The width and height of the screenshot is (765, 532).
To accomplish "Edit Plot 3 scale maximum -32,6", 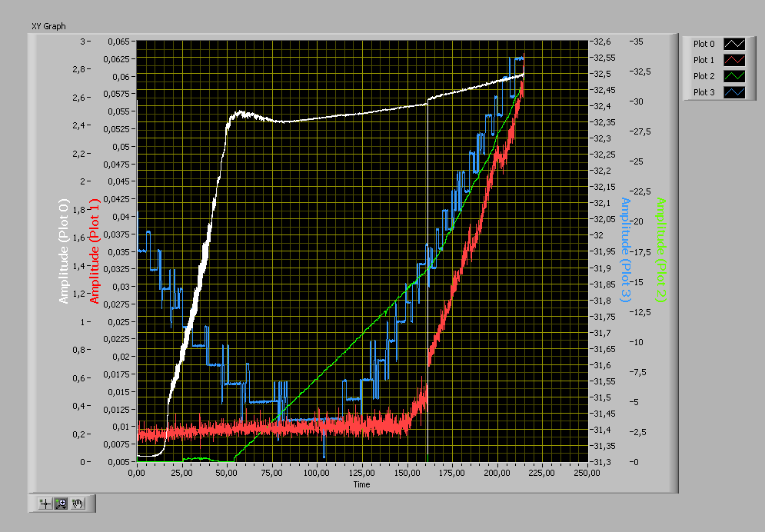I will click(x=602, y=42).
